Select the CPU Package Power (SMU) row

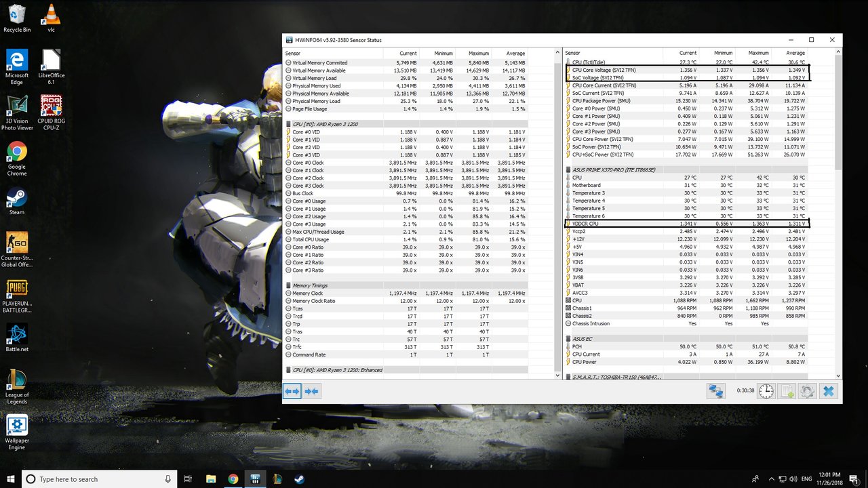(x=686, y=100)
